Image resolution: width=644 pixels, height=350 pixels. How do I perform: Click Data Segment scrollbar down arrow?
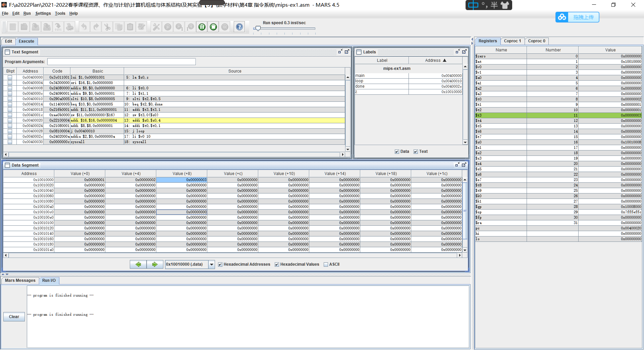[465, 250]
